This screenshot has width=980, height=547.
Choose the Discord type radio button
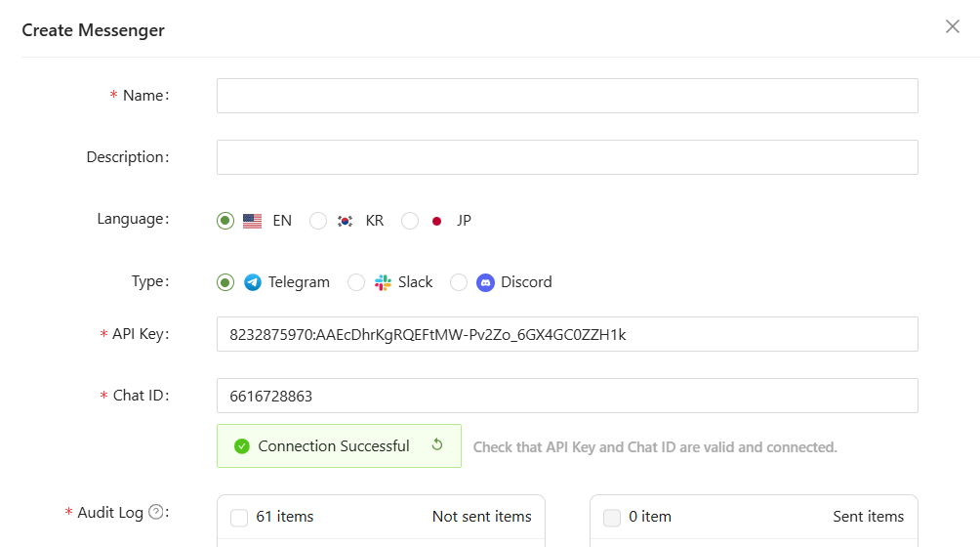click(459, 282)
